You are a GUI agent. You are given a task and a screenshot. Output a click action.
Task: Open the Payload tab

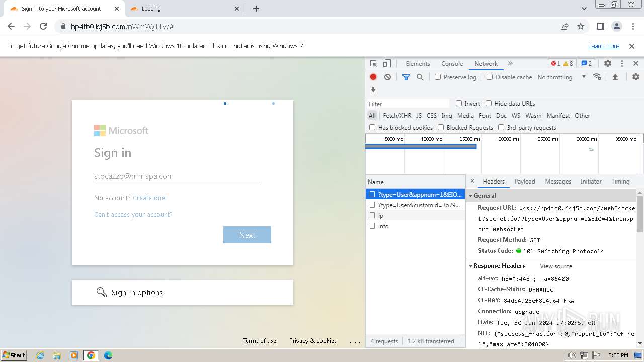click(x=525, y=182)
